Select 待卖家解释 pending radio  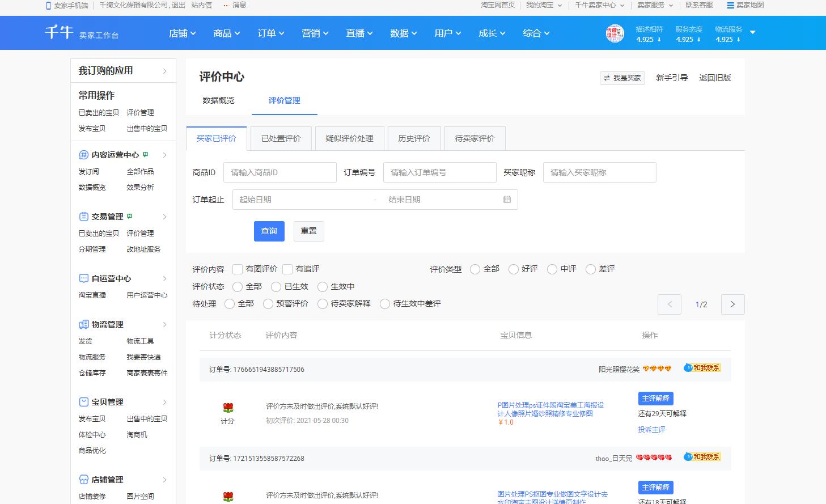(323, 304)
